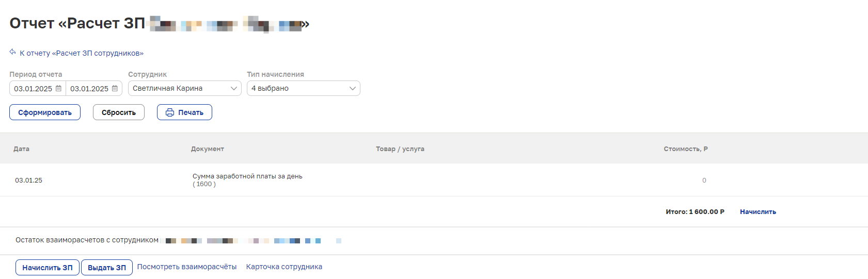Click the back arrow icon near the report link
Screen dimensions: 868x279
pos(13,52)
